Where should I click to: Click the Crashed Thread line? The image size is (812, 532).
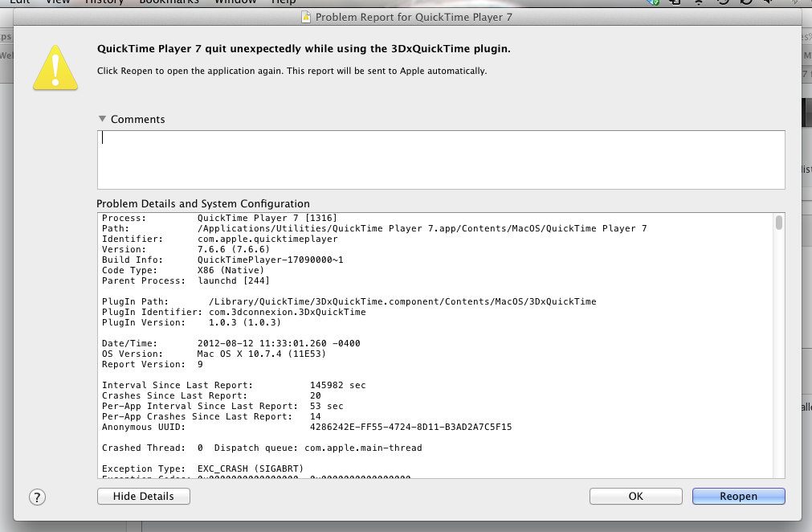262,448
